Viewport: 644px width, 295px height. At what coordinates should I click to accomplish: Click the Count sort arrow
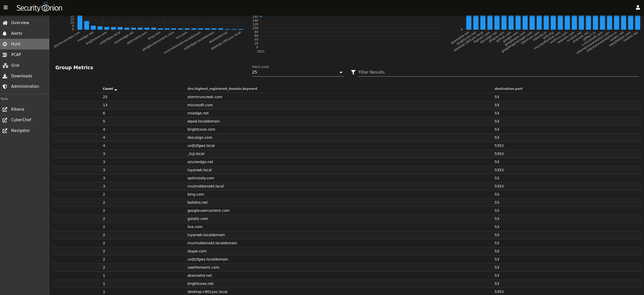click(x=116, y=90)
